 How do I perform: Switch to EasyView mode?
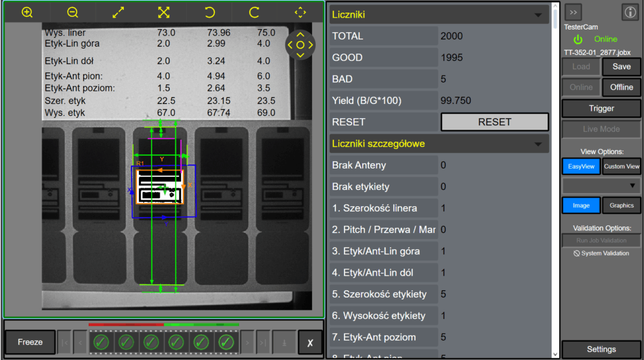[581, 166]
